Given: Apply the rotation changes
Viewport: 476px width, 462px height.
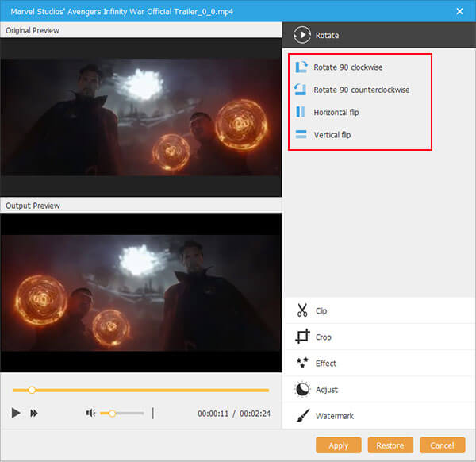Looking at the screenshot, I should pyautogui.click(x=339, y=445).
